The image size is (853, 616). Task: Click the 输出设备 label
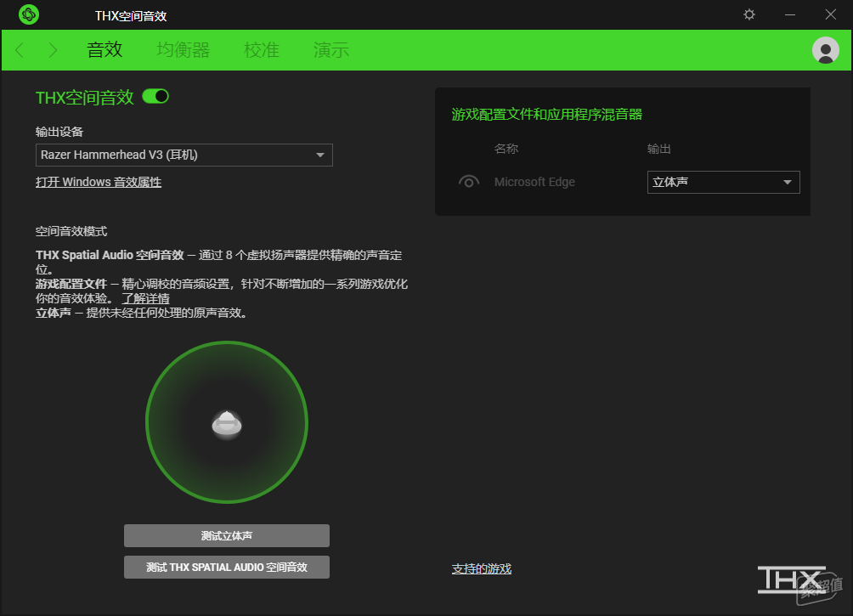click(59, 132)
